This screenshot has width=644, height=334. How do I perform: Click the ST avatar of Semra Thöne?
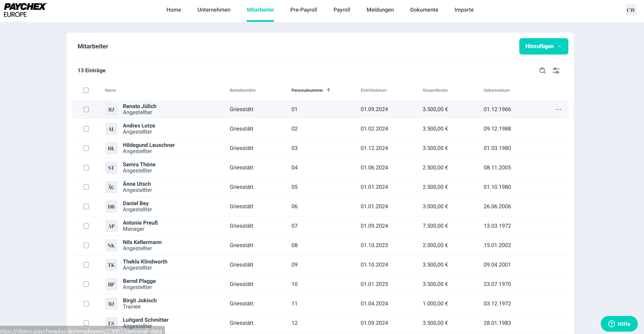(x=111, y=168)
